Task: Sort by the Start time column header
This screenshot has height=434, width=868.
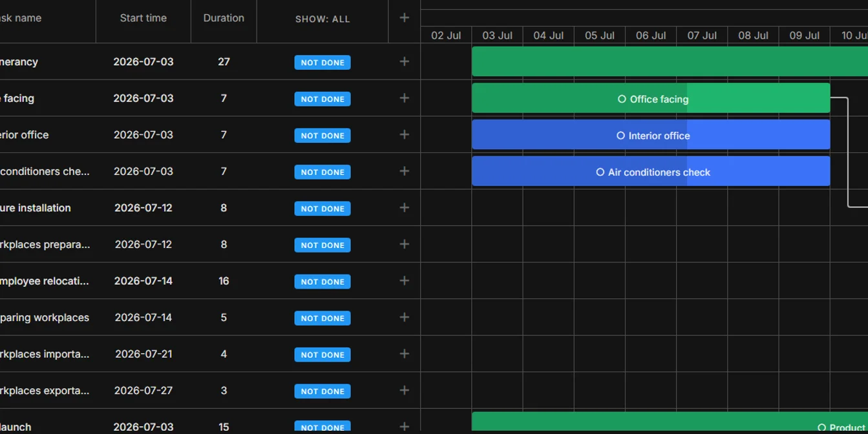Action: [143, 18]
